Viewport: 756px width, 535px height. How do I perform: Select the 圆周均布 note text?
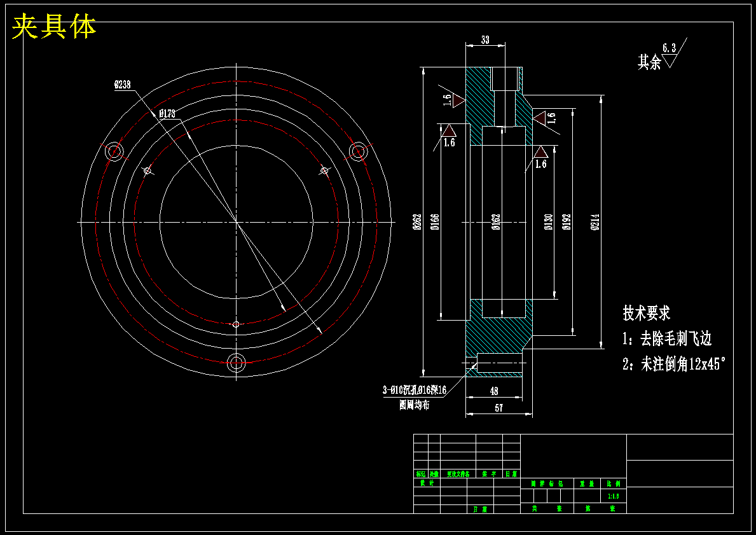tap(414, 405)
